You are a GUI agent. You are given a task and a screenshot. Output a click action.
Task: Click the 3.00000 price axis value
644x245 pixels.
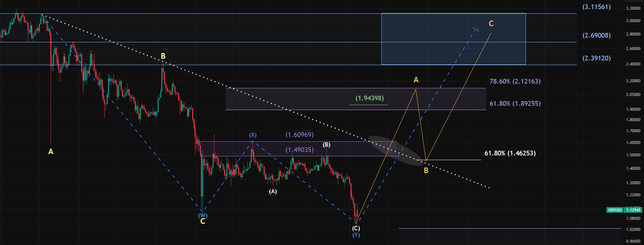(x=633, y=21)
